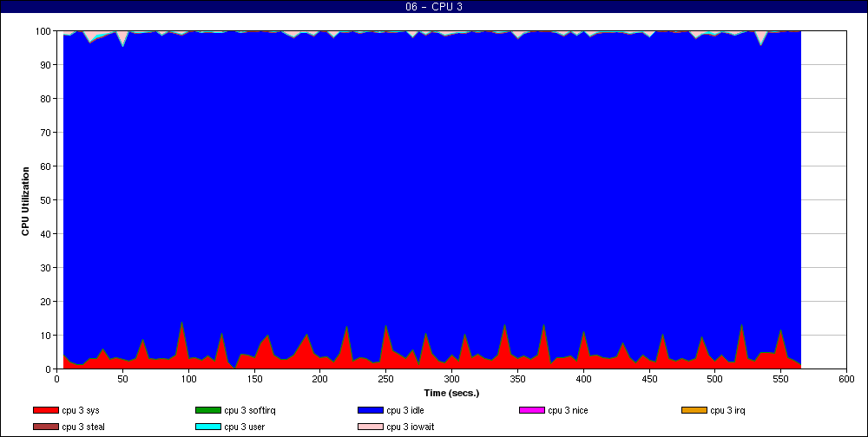Screen dimensions: 868x437
Task: Select the 'cpu 3 softirq' legend label
Action: [250, 411]
